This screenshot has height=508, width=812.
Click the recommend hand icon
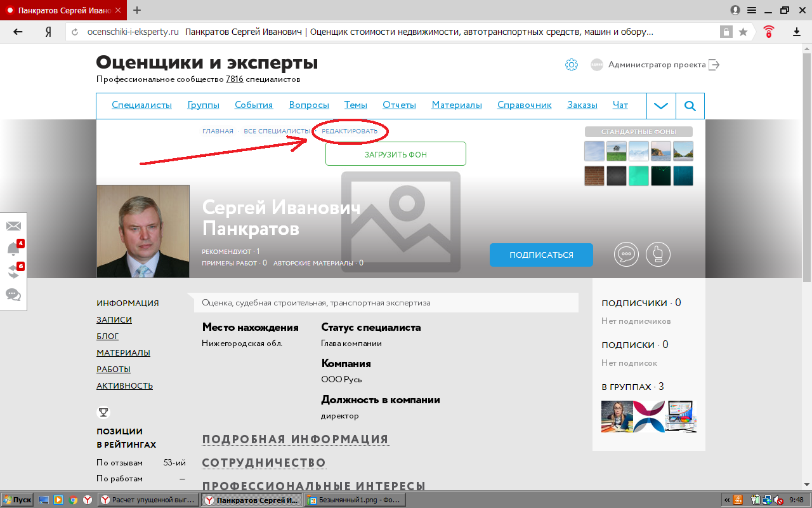(658, 255)
